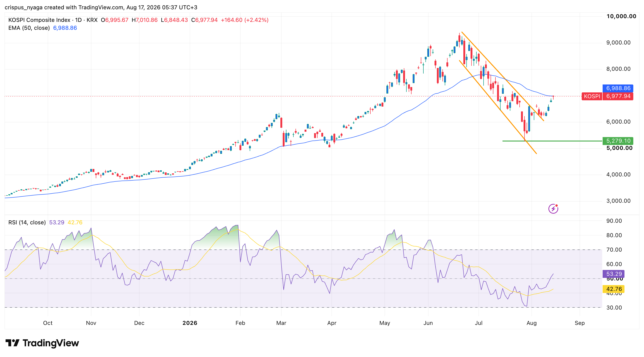Click the Sep time axis label
This screenshot has width=644, height=357.
[x=580, y=323]
